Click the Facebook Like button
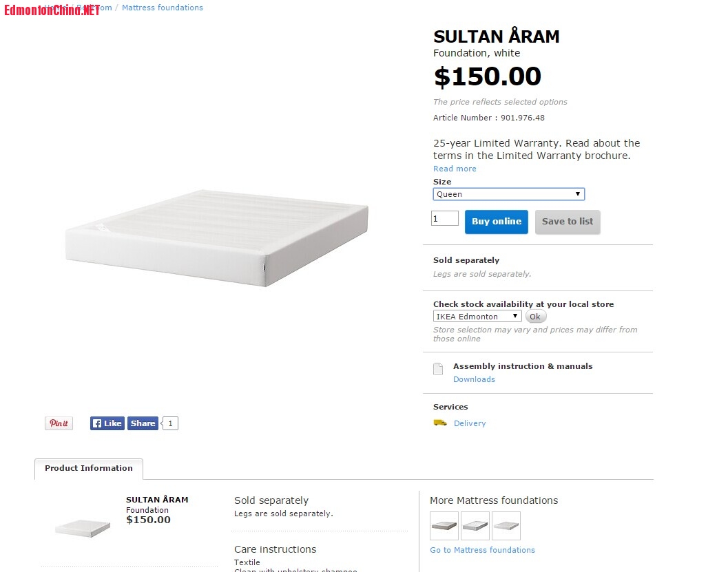 [x=107, y=423]
